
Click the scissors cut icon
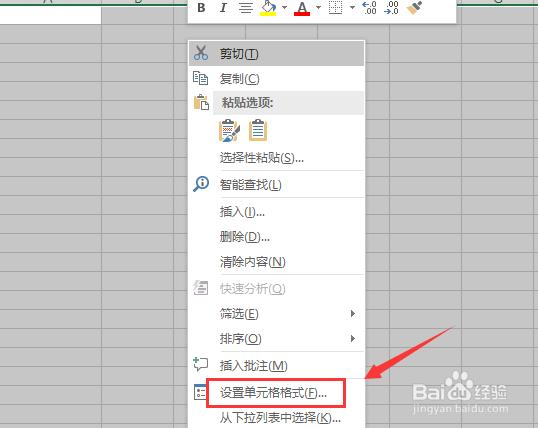201,53
